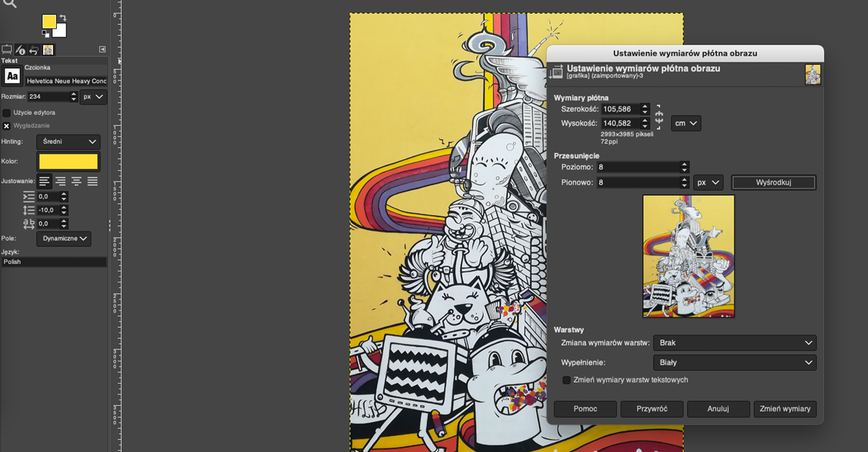Screen dimensions: 868x452
Task: Click the letter spacing icon
Action: 28,224
